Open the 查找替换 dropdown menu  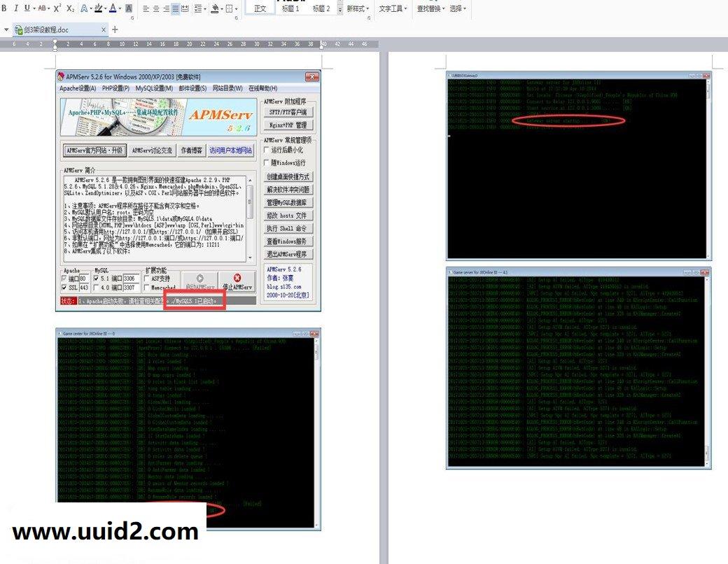tap(430, 8)
